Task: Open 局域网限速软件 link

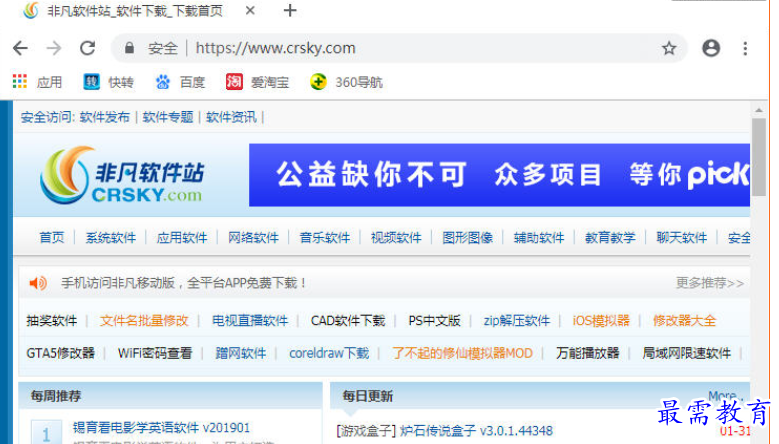Action: pos(687,353)
